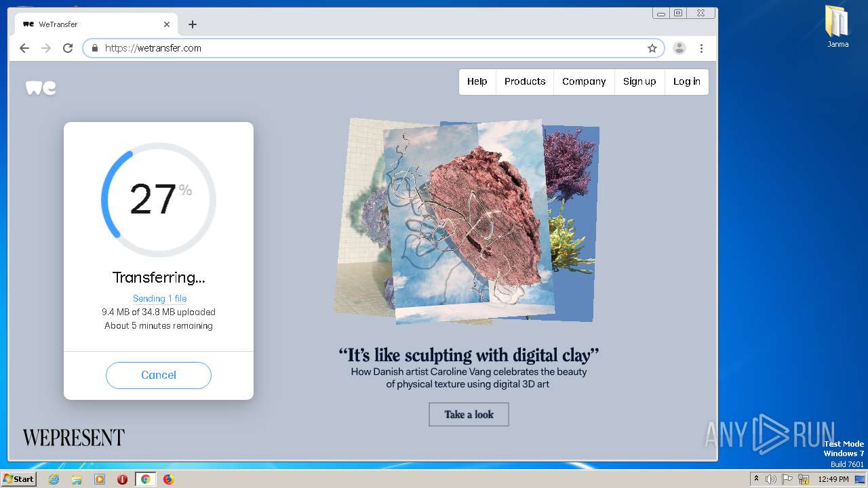
Task: Click the Take a look button
Action: [469, 414]
